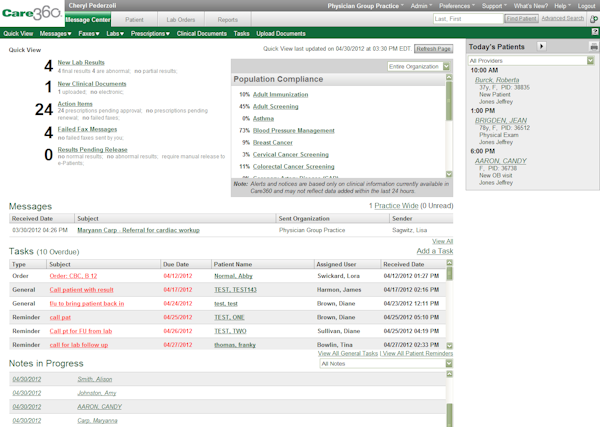Open the Prescriptions dropdown menu
The height and width of the screenshot is (427, 600).
[x=150, y=34]
